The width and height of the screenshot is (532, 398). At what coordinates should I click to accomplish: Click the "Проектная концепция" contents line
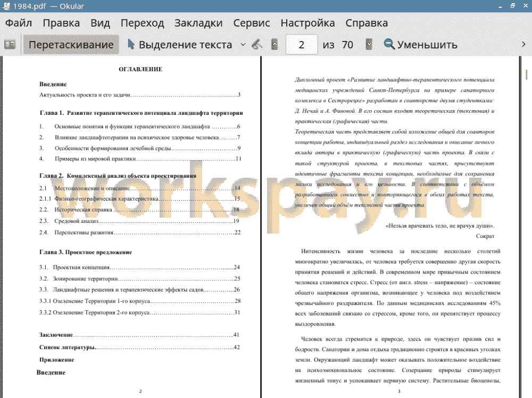tap(139, 267)
